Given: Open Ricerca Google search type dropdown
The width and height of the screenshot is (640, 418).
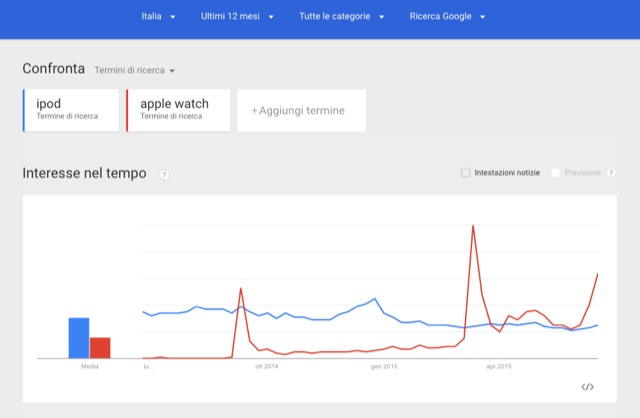Looking at the screenshot, I should pyautogui.click(x=447, y=17).
